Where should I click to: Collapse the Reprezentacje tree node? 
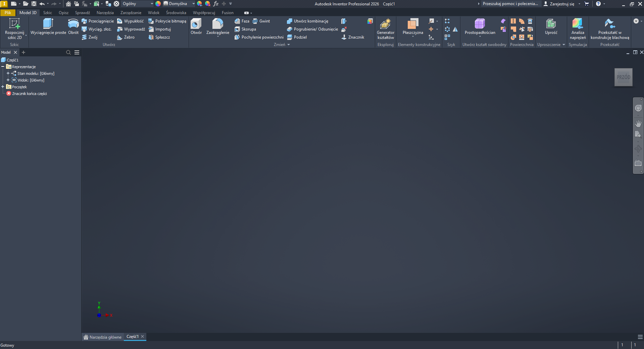[3, 67]
